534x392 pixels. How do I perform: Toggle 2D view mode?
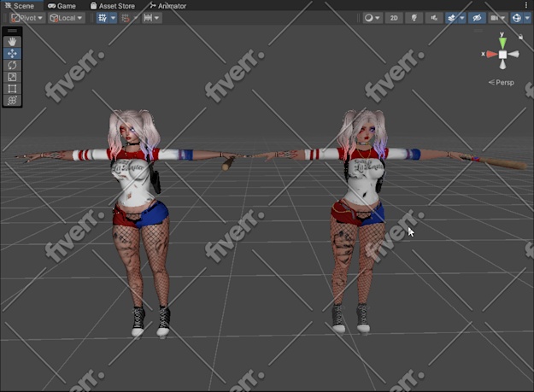click(x=394, y=18)
